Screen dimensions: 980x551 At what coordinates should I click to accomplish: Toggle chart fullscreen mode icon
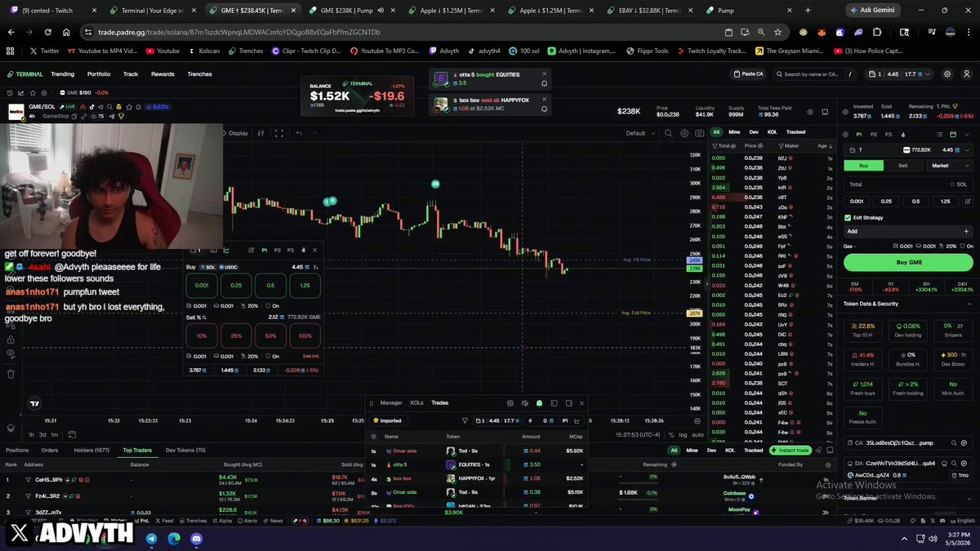coord(278,133)
